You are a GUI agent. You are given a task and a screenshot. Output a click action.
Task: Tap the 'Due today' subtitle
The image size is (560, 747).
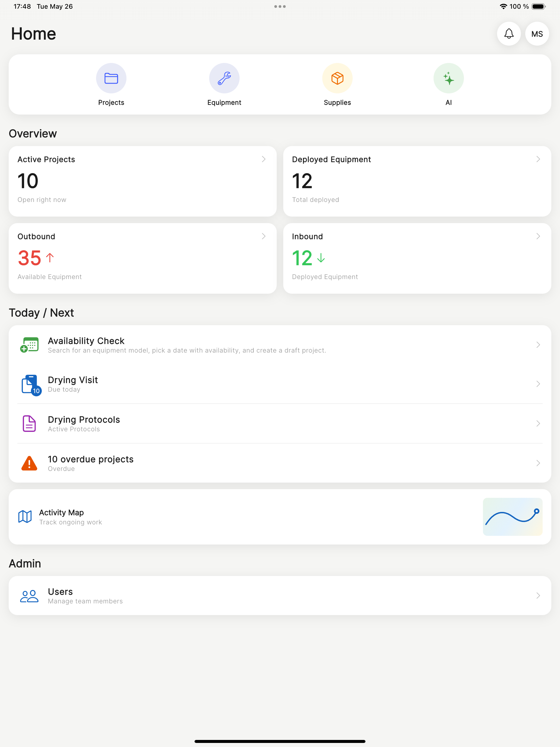[x=64, y=389]
